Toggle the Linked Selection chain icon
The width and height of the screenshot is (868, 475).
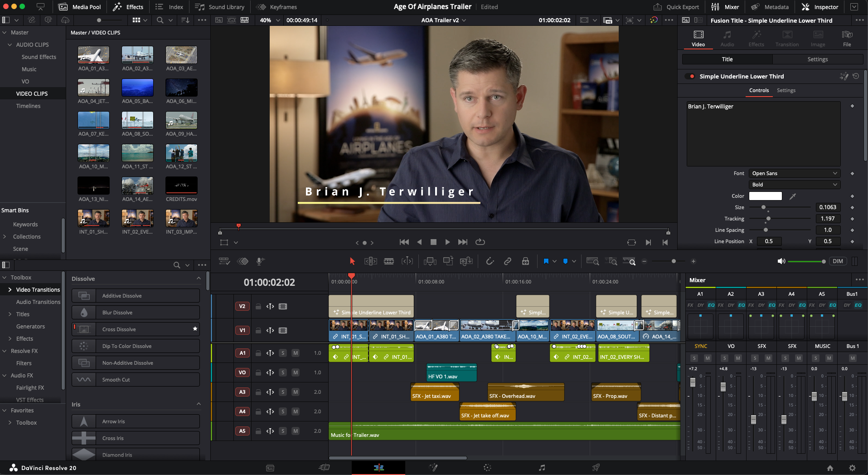pos(508,261)
